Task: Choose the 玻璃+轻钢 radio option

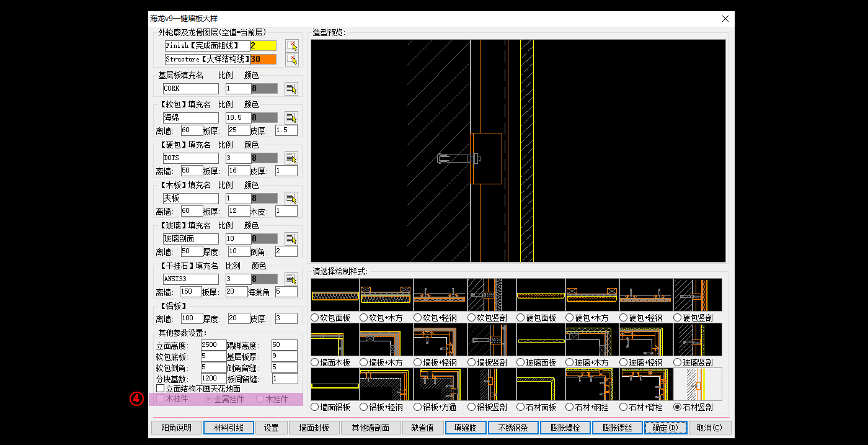Action: tap(624, 362)
